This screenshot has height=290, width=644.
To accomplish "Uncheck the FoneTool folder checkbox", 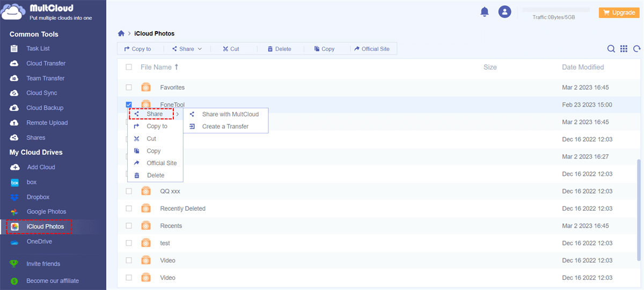I will click(x=129, y=105).
